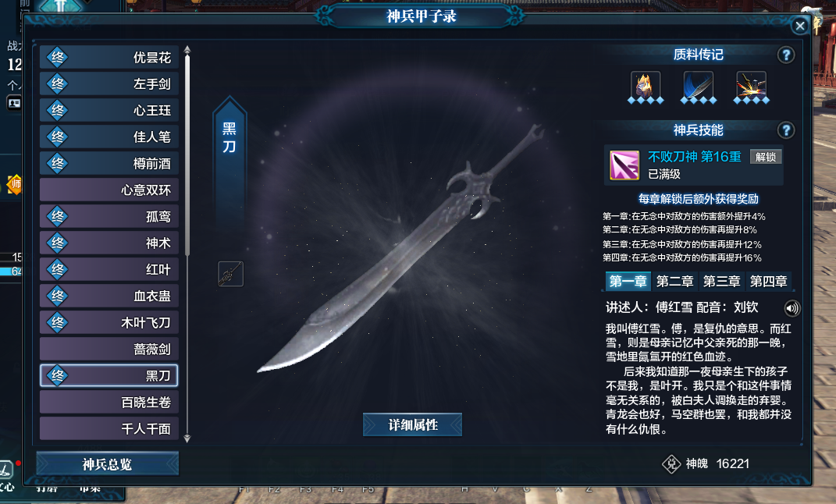Select 木叶飞刀 in the weapon list
Viewport: 836px width, 504px height.
pyautogui.click(x=109, y=322)
